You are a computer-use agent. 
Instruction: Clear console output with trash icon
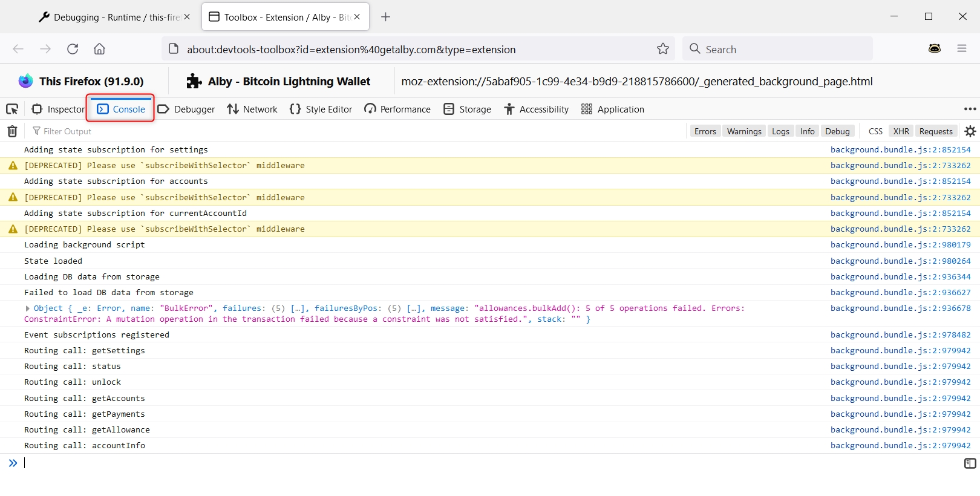click(x=12, y=131)
